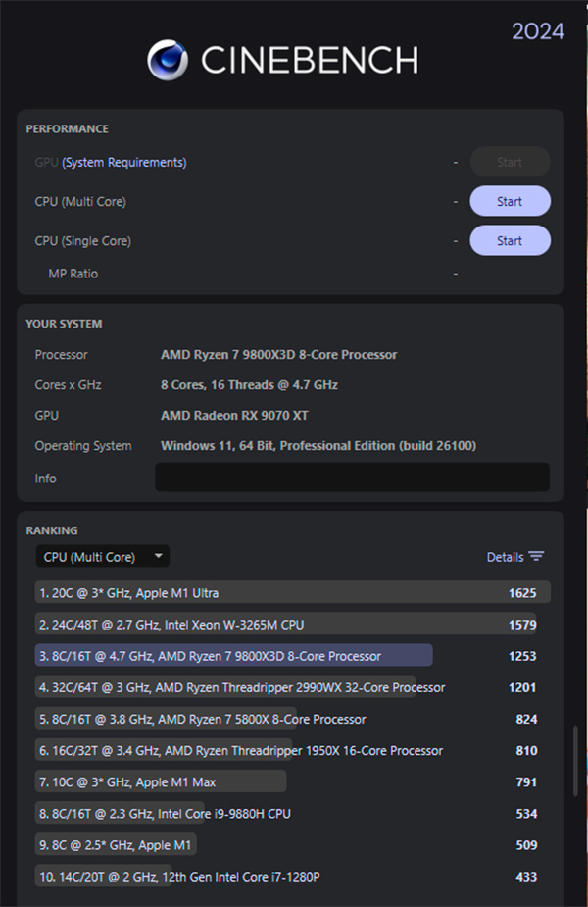This screenshot has width=588, height=907.
Task: Open the CPU (Multi Core) ranking dropdown
Action: (x=102, y=557)
